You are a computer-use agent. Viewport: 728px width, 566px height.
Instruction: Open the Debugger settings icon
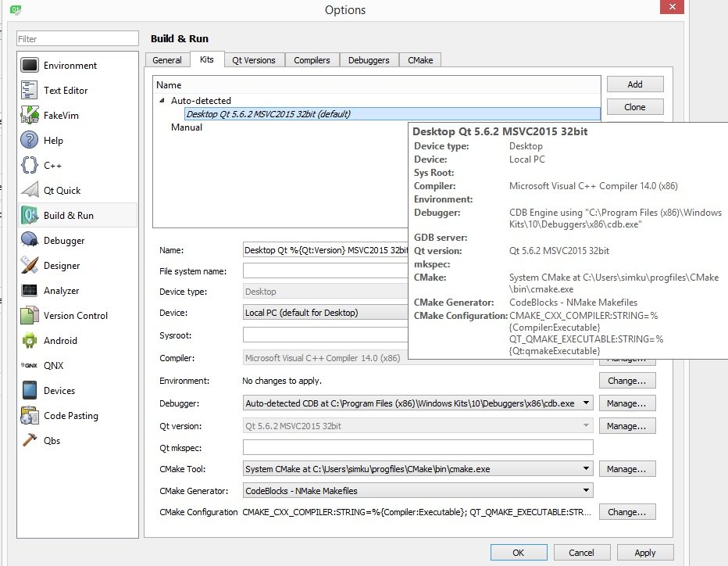[30, 241]
